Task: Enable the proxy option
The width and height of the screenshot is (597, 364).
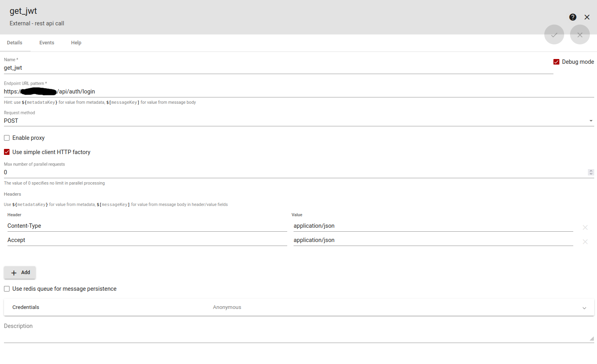Action: click(x=6, y=137)
